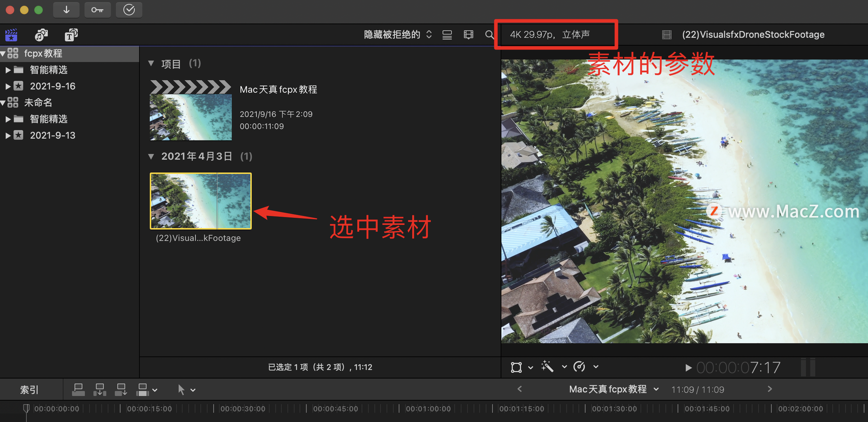This screenshot has height=422, width=868.
Task: Click the audio meters beside timecode
Action: tap(808, 368)
